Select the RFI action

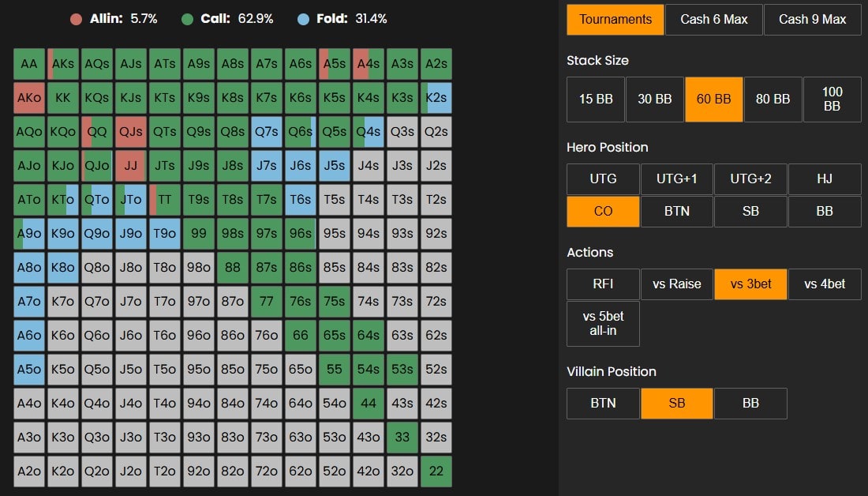coord(602,284)
